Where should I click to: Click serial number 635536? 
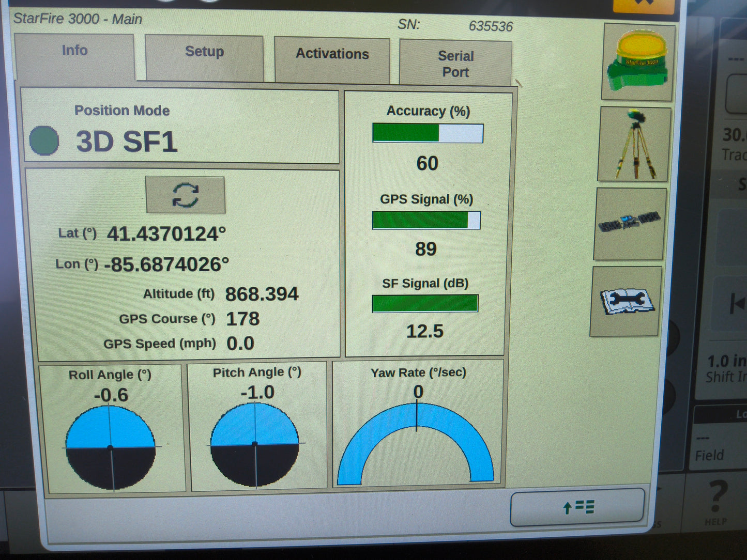click(x=491, y=26)
